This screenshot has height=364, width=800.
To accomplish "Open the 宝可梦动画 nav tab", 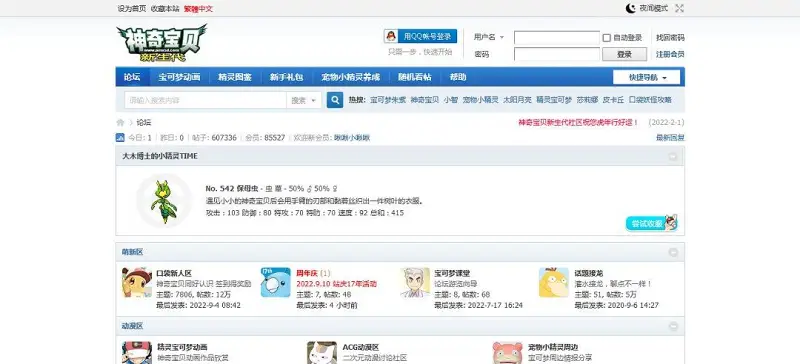I will [x=179, y=77].
